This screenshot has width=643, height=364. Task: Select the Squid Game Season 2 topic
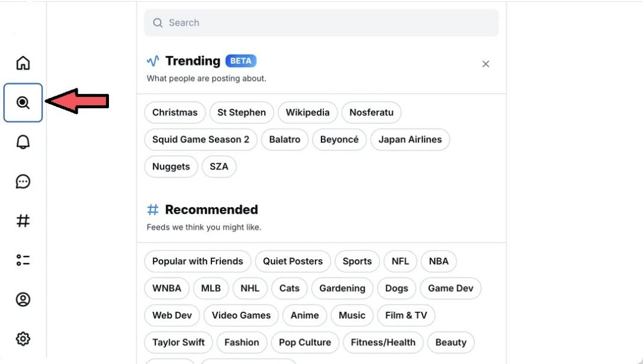click(x=200, y=140)
